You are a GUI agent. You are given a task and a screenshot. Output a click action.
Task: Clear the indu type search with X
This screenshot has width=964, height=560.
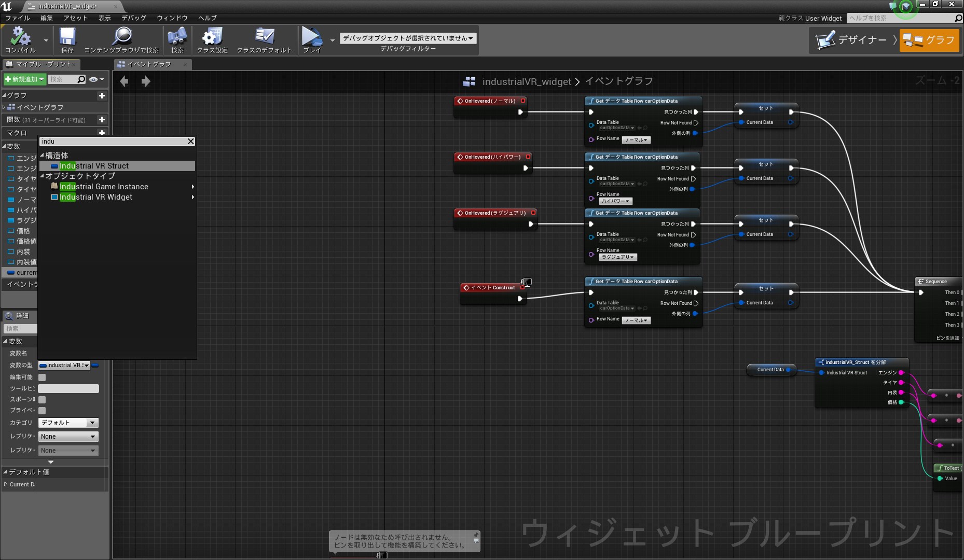coord(190,141)
